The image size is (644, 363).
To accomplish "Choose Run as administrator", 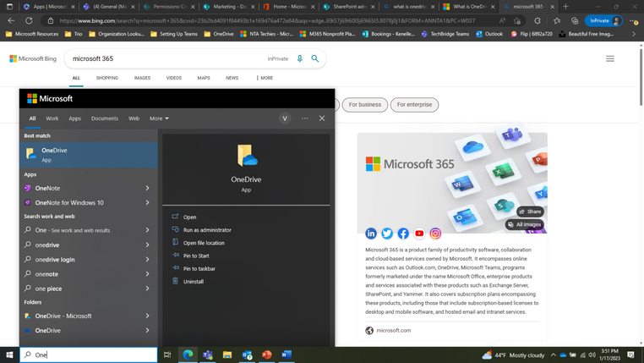I will click(x=207, y=230).
